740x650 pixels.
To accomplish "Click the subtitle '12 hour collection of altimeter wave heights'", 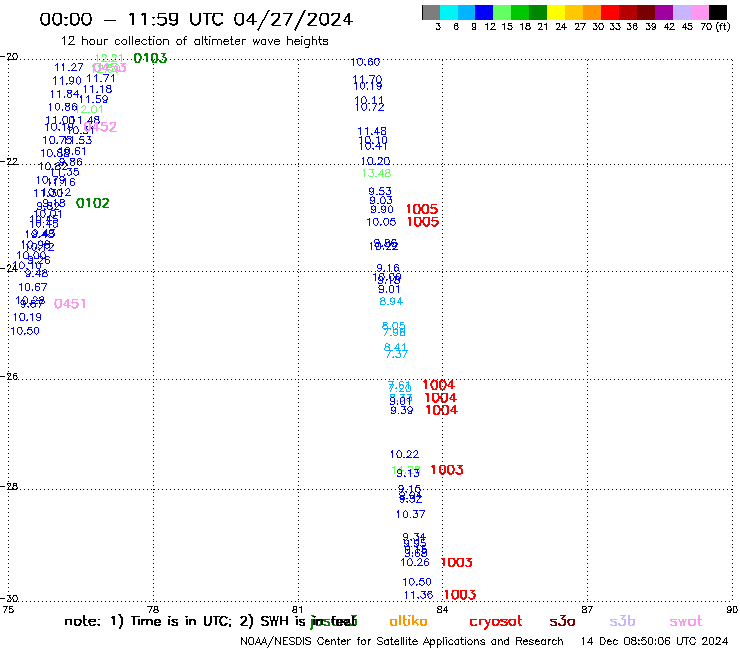I will (x=194, y=41).
